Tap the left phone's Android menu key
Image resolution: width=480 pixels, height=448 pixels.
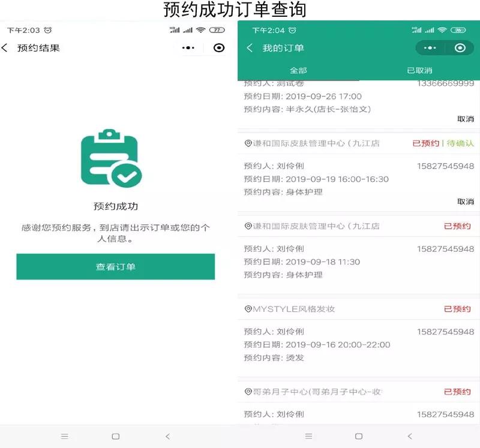point(64,437)
